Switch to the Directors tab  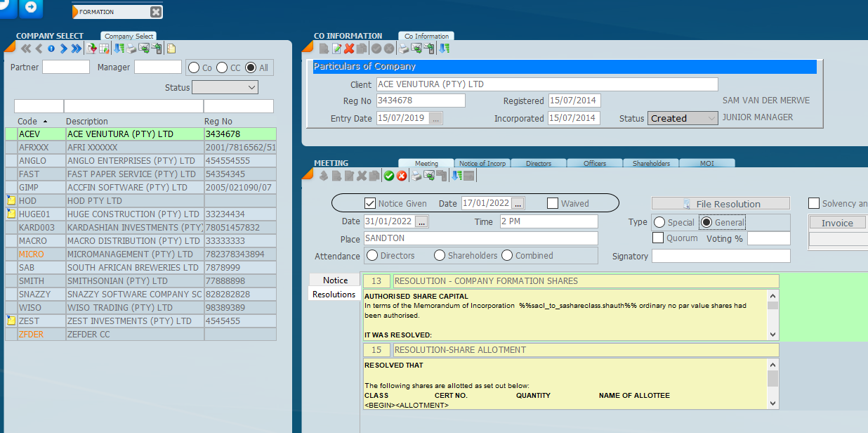539,163
